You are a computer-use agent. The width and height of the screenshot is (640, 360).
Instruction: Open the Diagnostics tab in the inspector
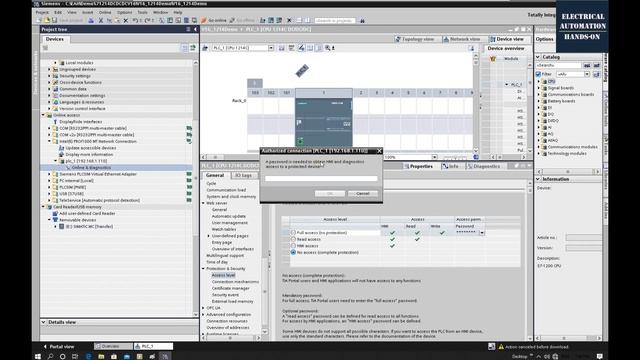point(484,167)
